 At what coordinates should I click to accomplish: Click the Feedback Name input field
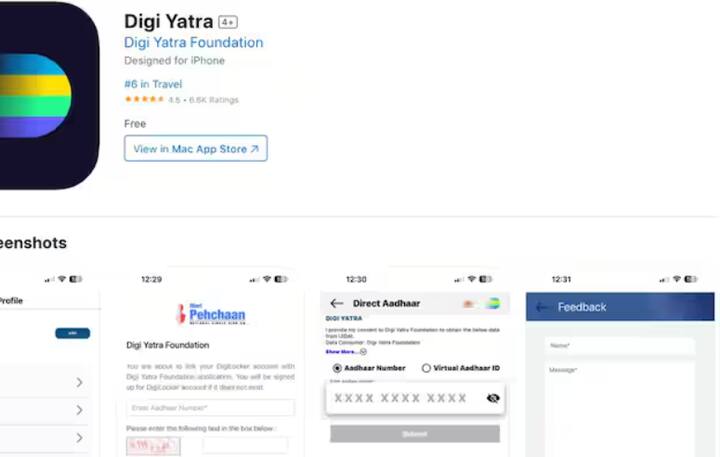click(620, 345)
